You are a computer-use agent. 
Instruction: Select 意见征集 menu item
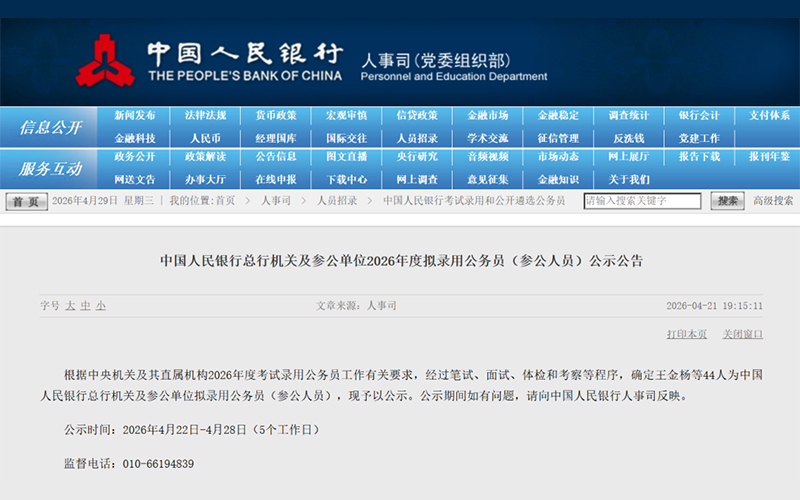(x=488, y=180)
